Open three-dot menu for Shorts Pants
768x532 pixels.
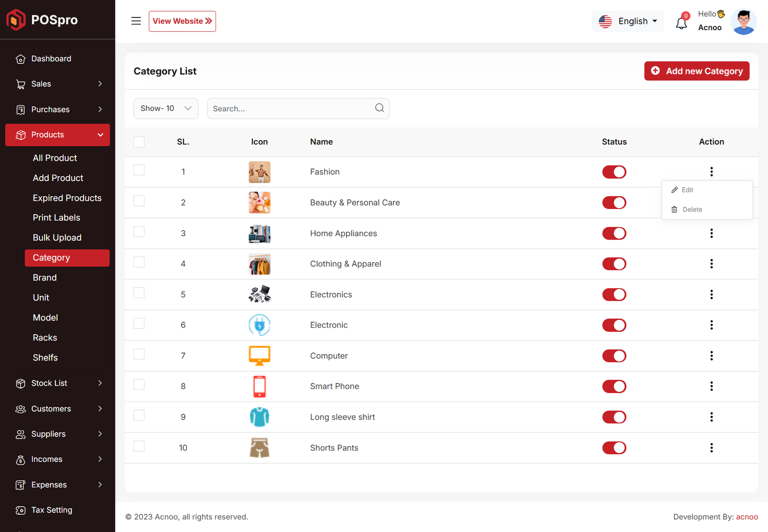[x=711, y=447]
